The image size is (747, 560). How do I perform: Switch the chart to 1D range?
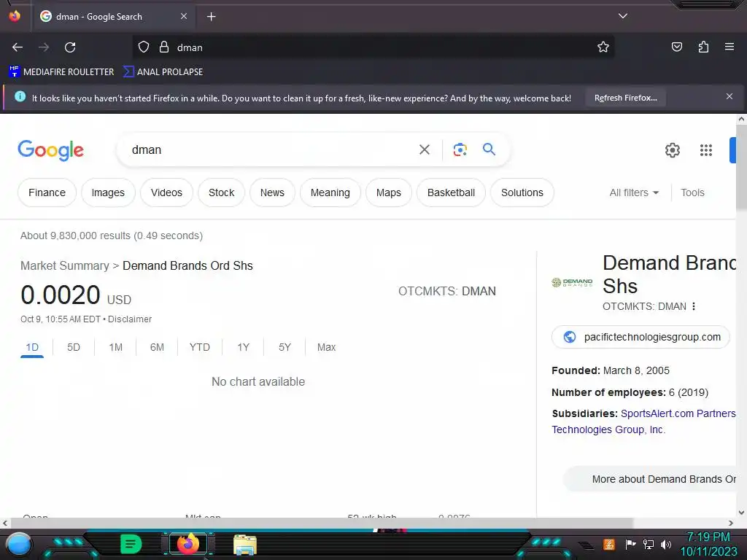point(32,347)
